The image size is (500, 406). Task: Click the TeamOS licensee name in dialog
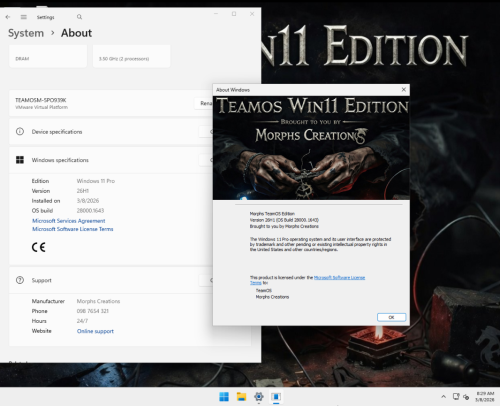pyautogui.click(x=264, y=290)
